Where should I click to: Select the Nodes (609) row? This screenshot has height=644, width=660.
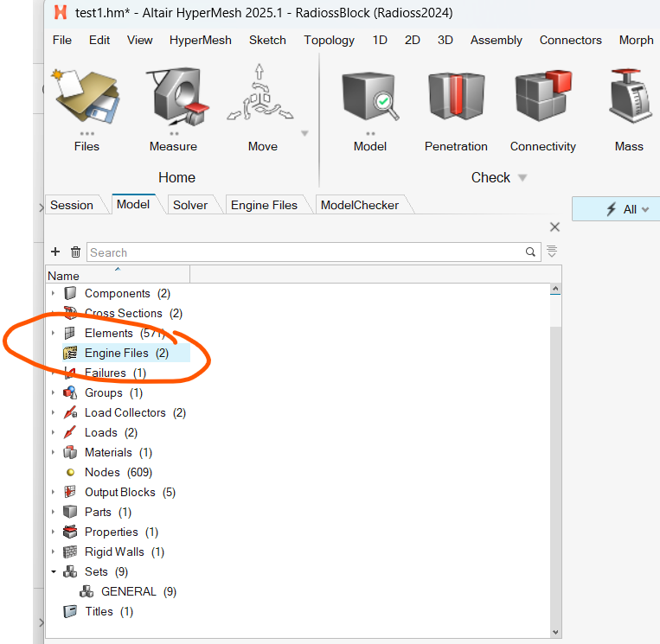(119, 472)
